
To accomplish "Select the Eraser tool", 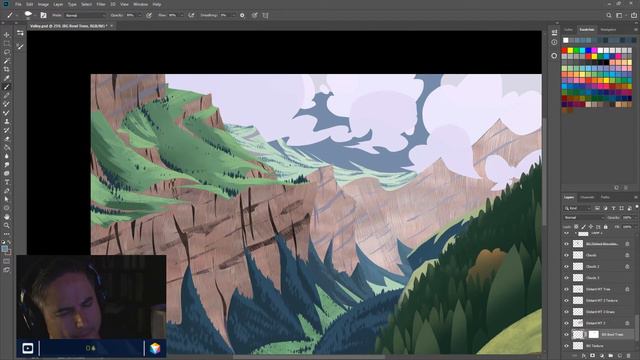I will pos(7,139).
